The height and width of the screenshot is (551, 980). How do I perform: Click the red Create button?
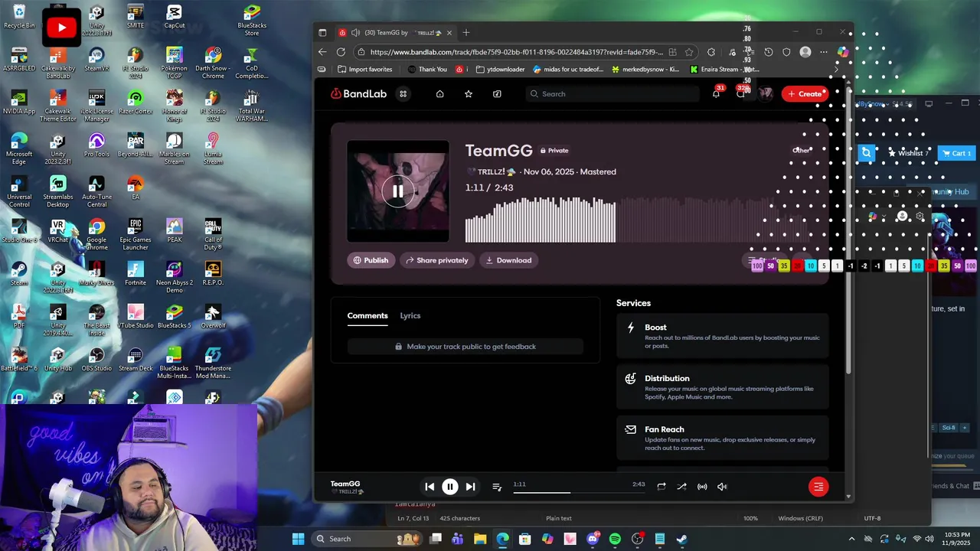point(805,94)
